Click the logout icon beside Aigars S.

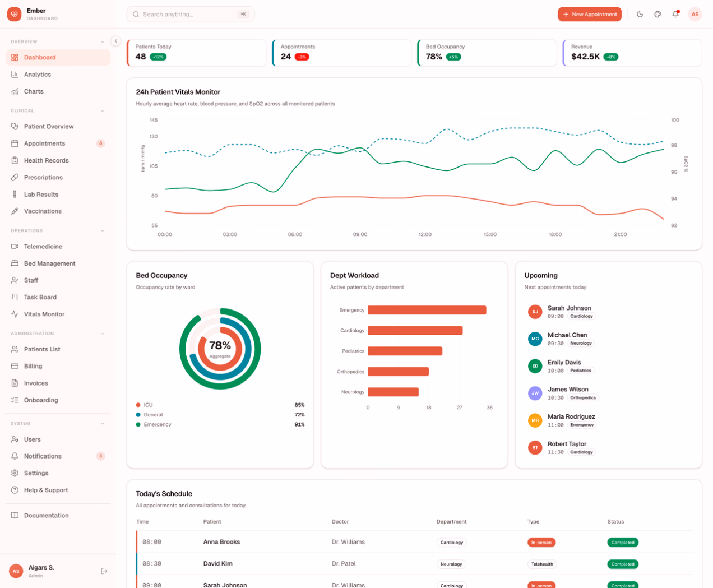(x=104, y=571)
